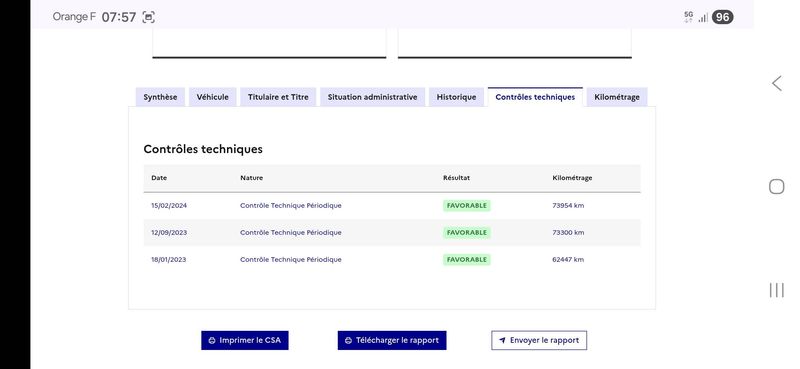Open the Kilométrage tab
This screenshot has width=800, height=369.
click(x=617, y=97)
